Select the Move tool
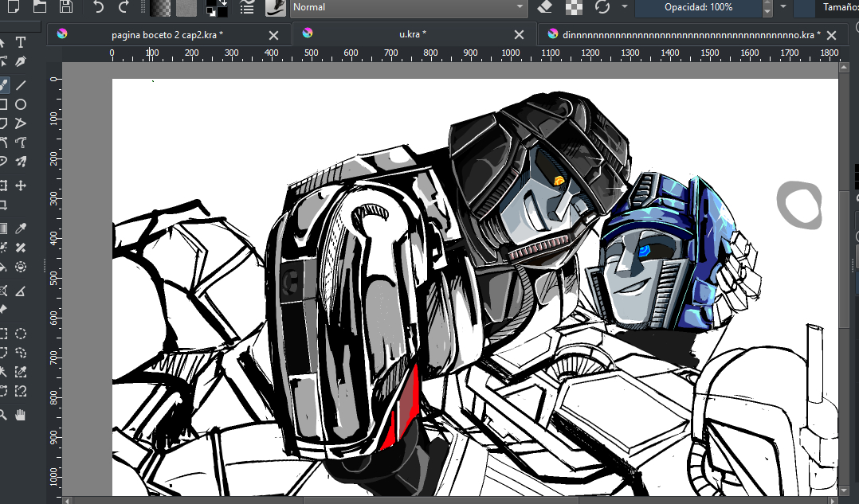The height and width of the screenshot is (504, 859). click(21, 186)
